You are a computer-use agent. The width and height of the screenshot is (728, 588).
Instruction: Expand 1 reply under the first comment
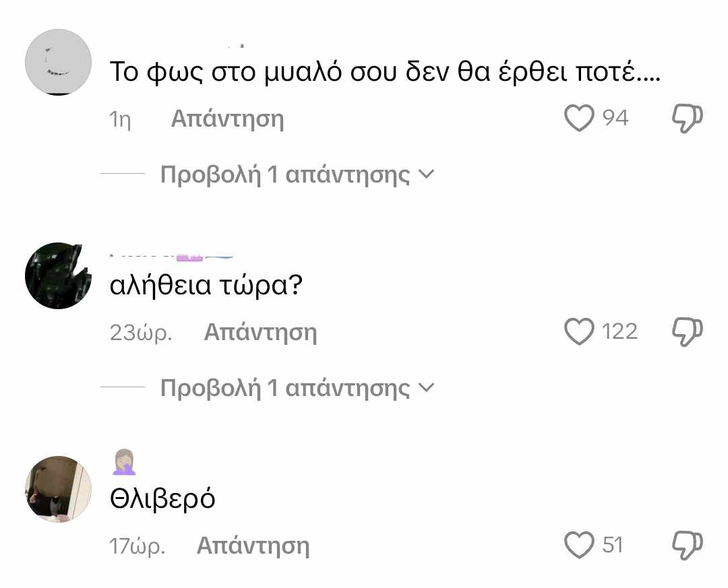coord(284,175)
